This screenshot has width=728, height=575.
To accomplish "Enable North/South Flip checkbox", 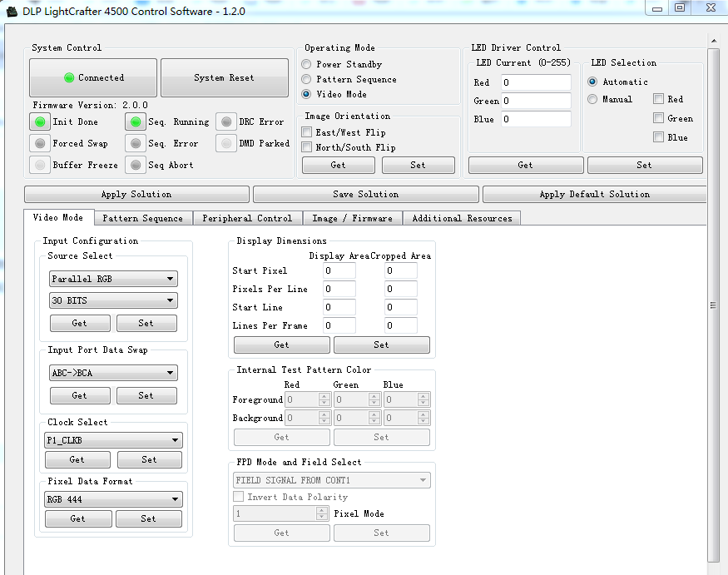I will [306, 147].
